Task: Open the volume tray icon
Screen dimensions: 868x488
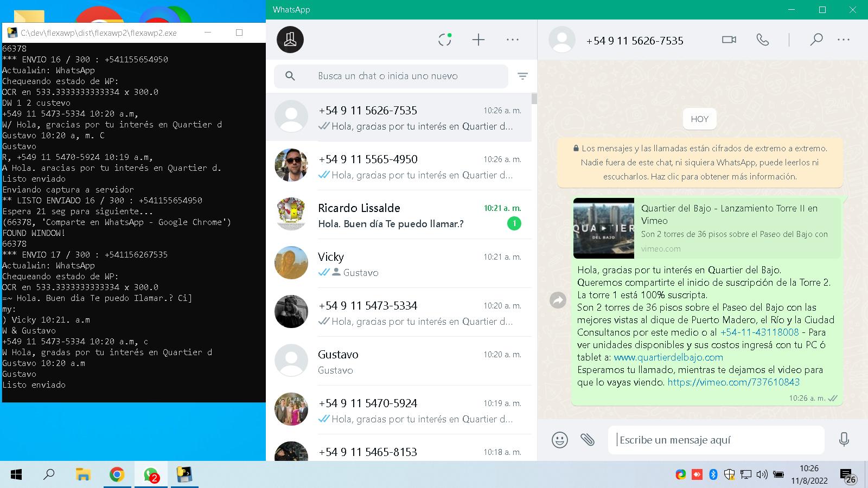Action: click(762, 474)
